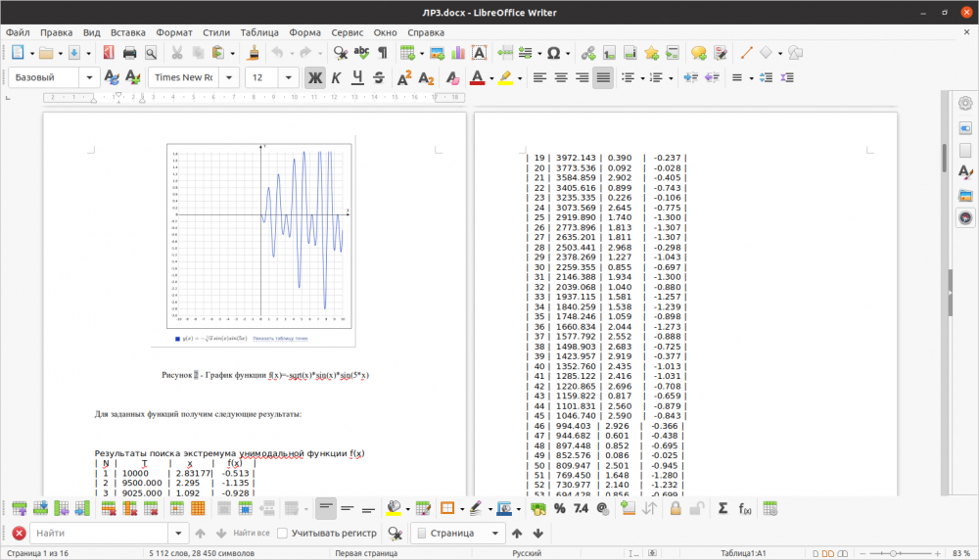Insert comment speech bubble icon
The image size is (979, 560).
coord(698,53)
